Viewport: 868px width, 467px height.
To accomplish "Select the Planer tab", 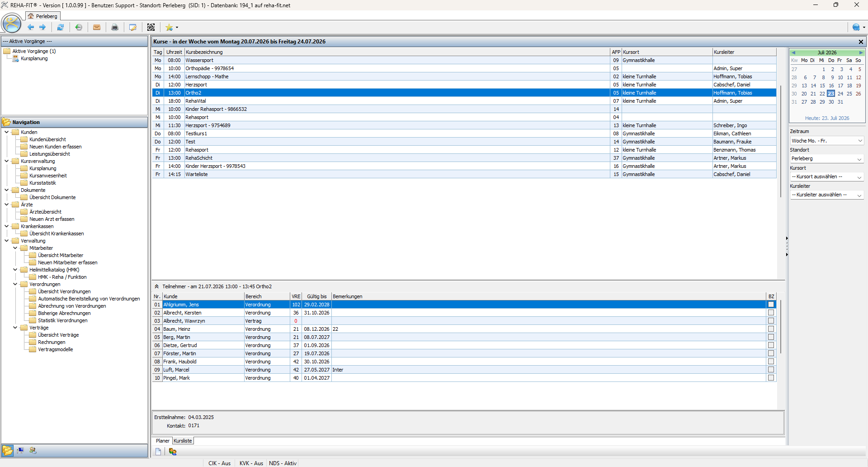I will pyautogui.click(x=162, y=441).
